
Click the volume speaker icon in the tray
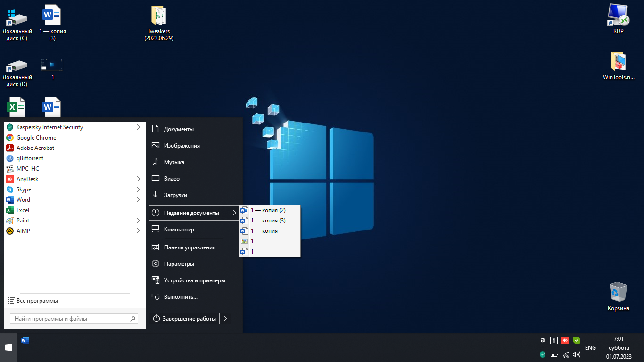click(x=576, y=354)
